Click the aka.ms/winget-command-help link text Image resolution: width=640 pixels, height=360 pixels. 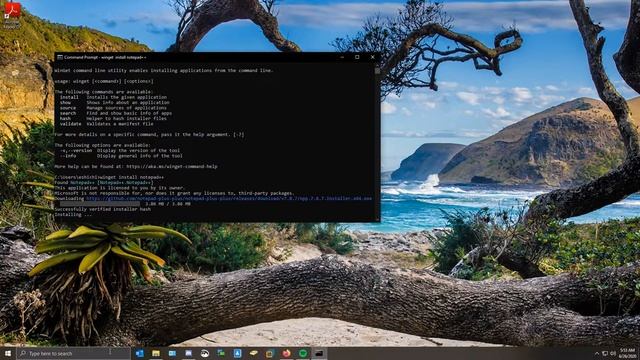[172, 167]
